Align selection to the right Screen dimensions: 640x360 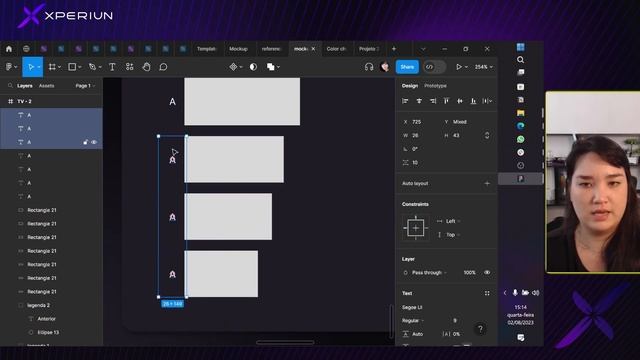click(433, 101)
